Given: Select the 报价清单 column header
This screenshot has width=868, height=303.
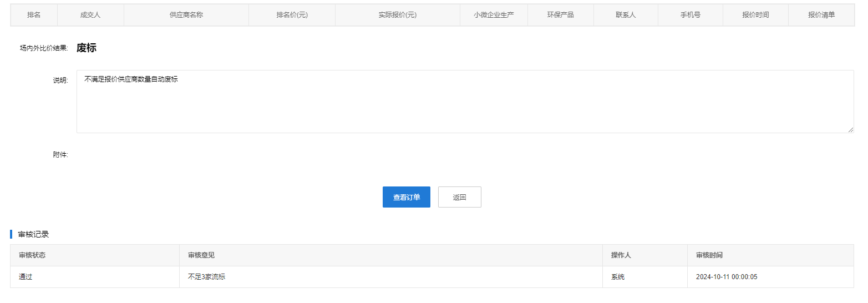Looking at the screenshot, I should (x=821, y=15).
